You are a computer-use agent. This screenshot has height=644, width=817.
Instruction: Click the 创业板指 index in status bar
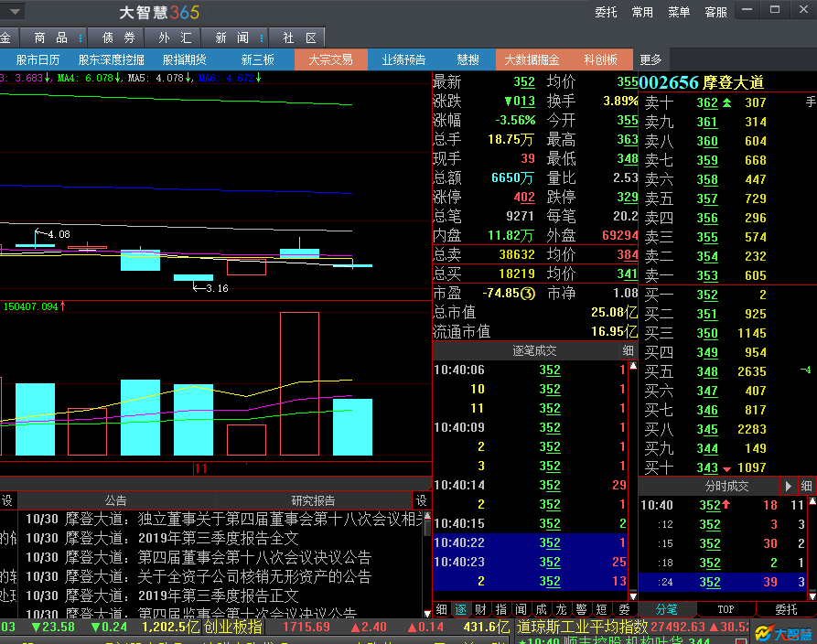tap(232, 627)
